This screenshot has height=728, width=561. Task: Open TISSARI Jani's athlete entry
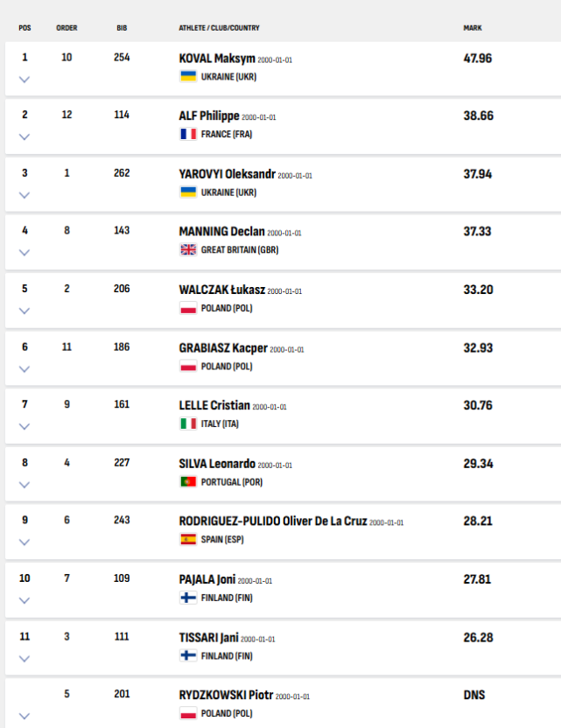coord(208,638)
